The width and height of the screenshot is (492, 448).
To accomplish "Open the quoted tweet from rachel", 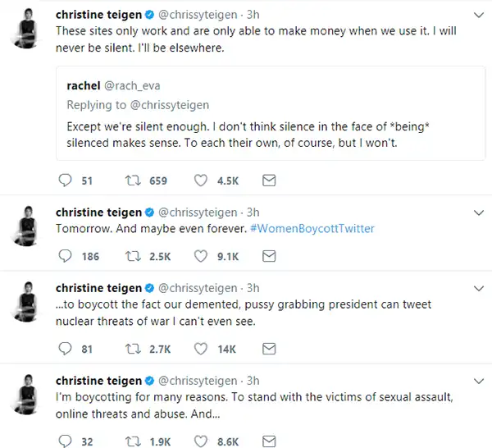I will click(x=271, y=113).
